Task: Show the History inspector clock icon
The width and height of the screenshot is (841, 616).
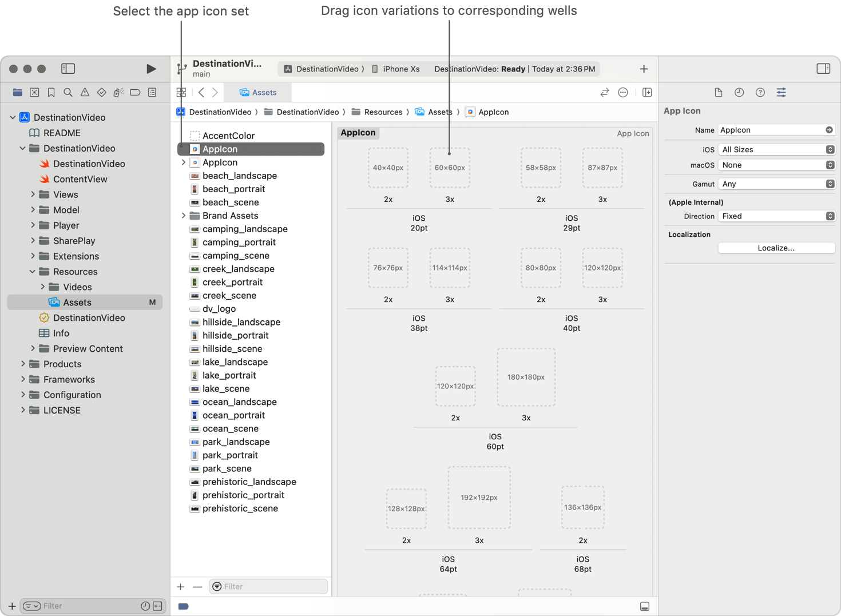Action: point(739,93)
